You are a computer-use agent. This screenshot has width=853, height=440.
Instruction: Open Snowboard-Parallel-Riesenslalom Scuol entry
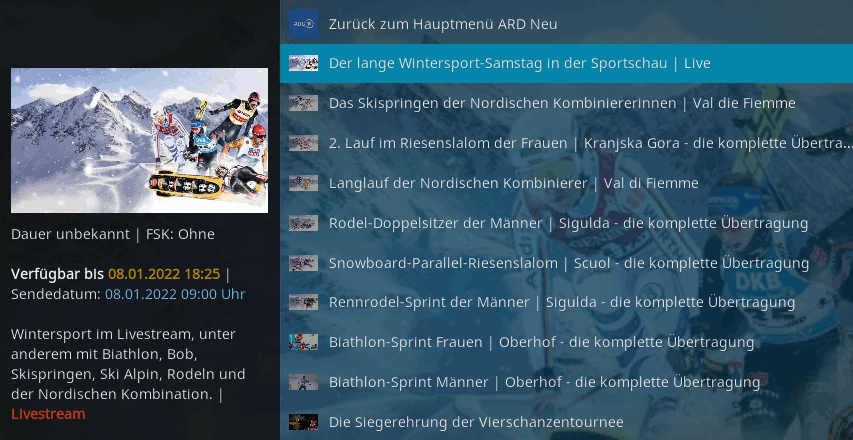click(x=566, y=263)
